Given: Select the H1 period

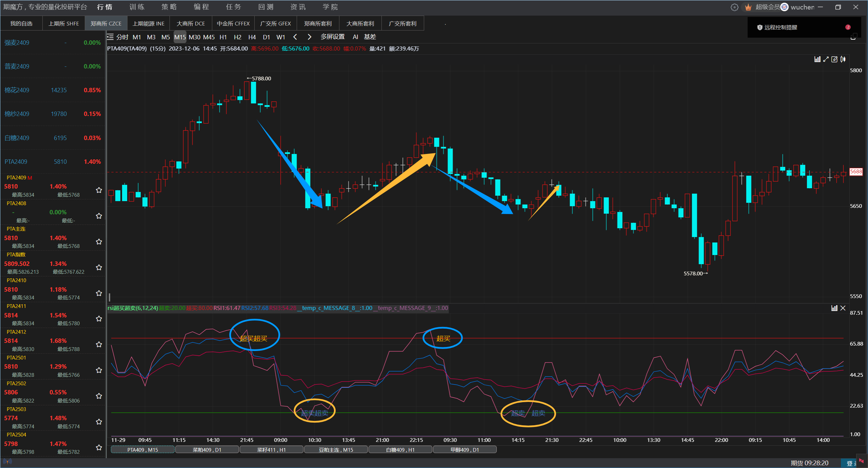Looking at the screenshot, I should [223, 37].
